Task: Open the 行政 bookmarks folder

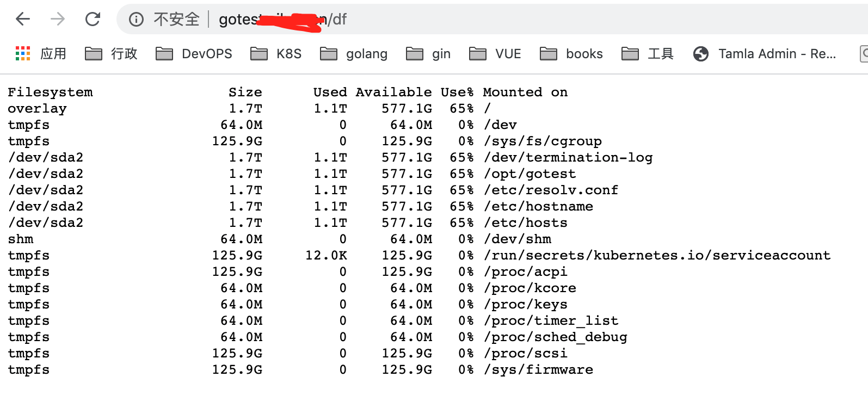Action: [110, 53]
